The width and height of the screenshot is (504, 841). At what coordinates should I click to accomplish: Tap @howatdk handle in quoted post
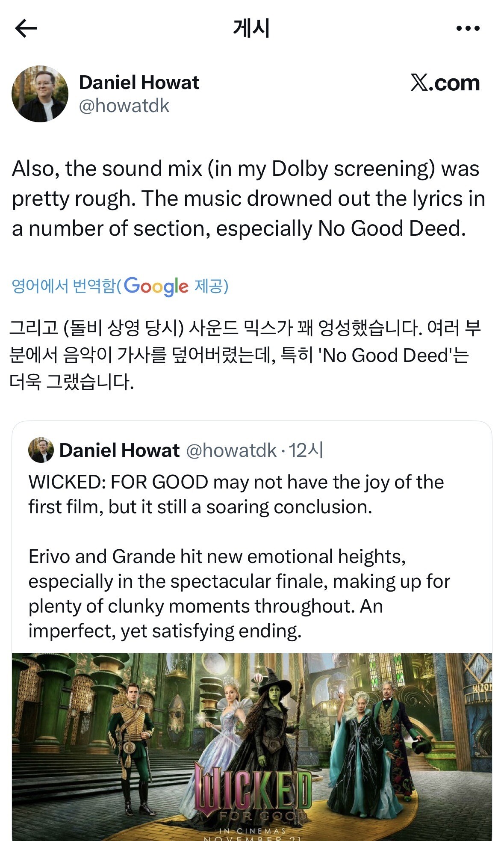(x=231, y=450)
